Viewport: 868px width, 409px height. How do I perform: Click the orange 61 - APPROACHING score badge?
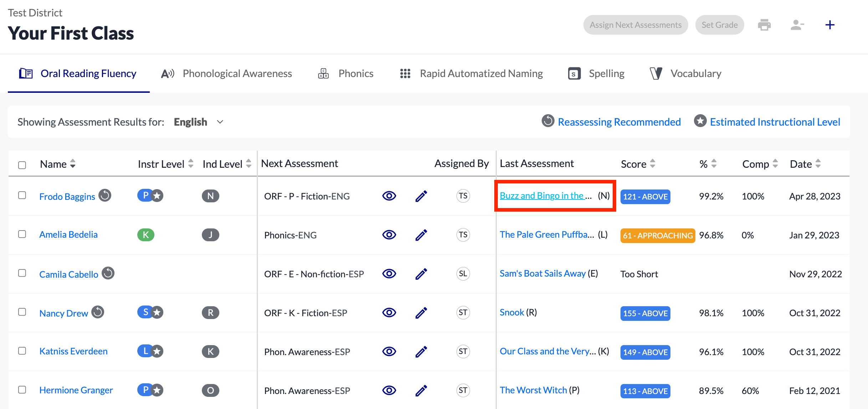tap(657, 235)
